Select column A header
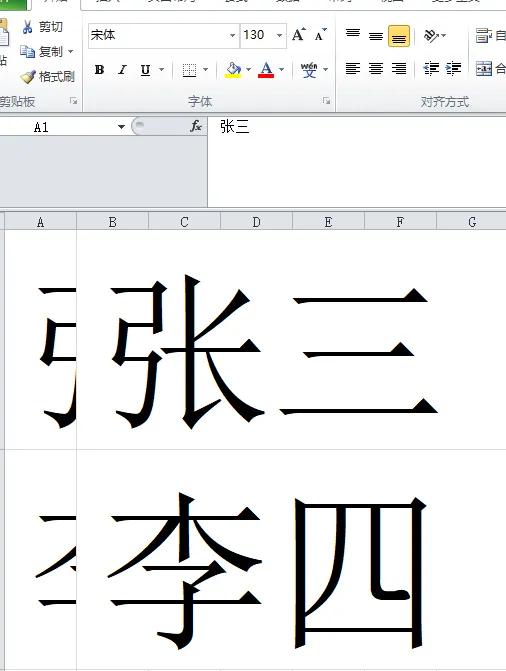 point(41,222)
